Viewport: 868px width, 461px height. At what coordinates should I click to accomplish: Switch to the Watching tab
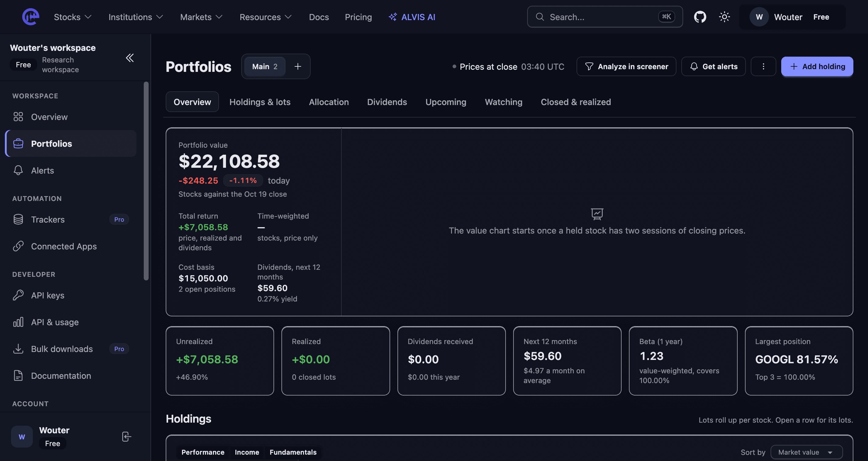[x=503, y=102]
